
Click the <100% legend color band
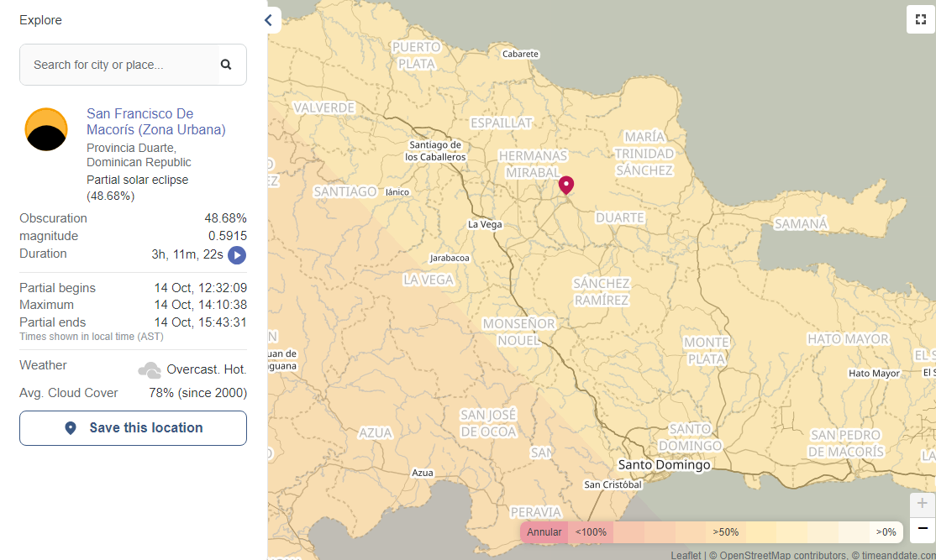tap(591, 532)
